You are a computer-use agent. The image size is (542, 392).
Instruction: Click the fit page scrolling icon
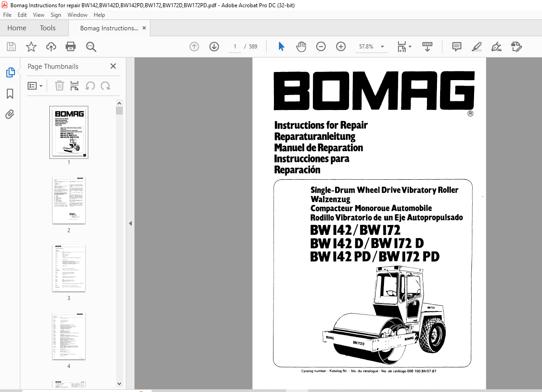point(402,47)
